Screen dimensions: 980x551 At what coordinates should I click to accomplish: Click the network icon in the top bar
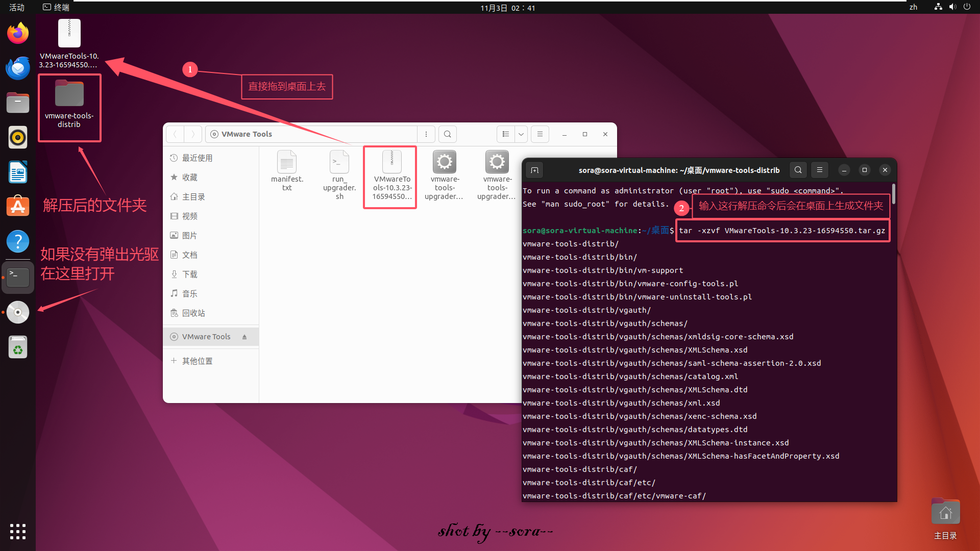tap(938, 7)
